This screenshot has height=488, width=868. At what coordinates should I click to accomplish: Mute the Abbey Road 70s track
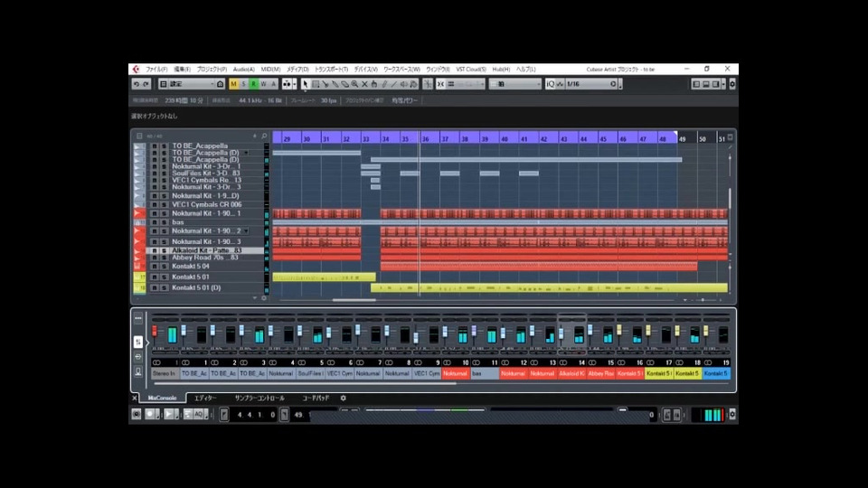coord(155,258)
